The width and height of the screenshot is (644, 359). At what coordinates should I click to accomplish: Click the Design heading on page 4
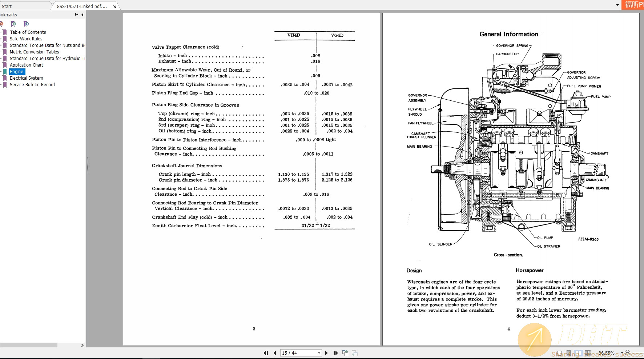coord(414,271)
